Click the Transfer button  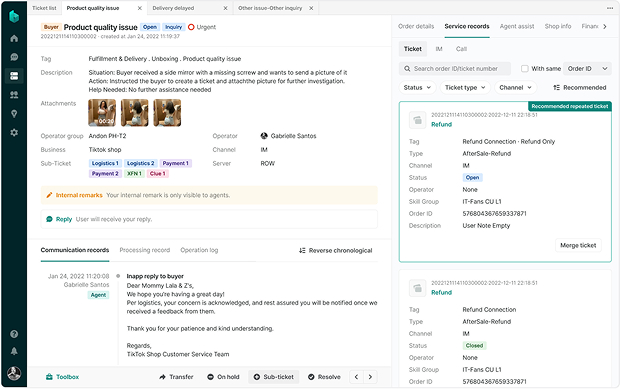click(x=176, y=377)
